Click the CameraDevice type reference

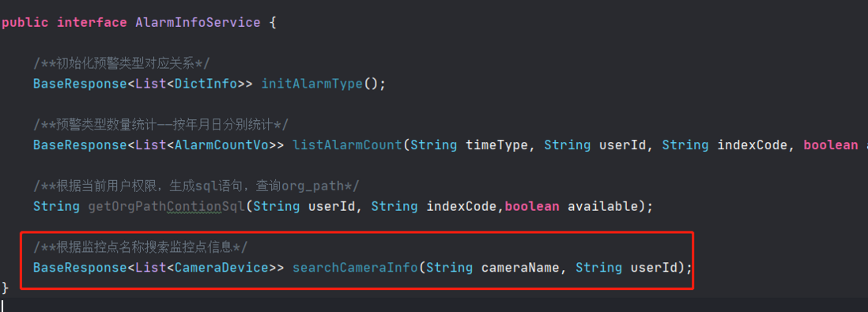click(221, 269)
